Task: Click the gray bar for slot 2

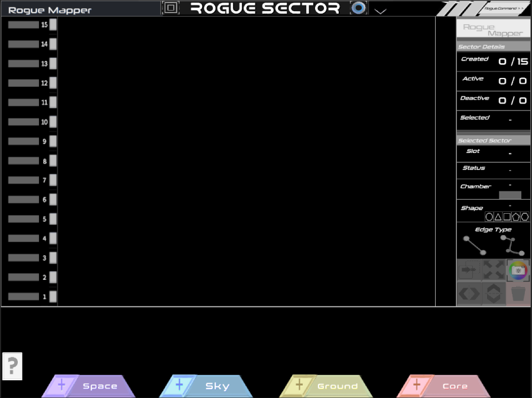Action: click(24, 278)
